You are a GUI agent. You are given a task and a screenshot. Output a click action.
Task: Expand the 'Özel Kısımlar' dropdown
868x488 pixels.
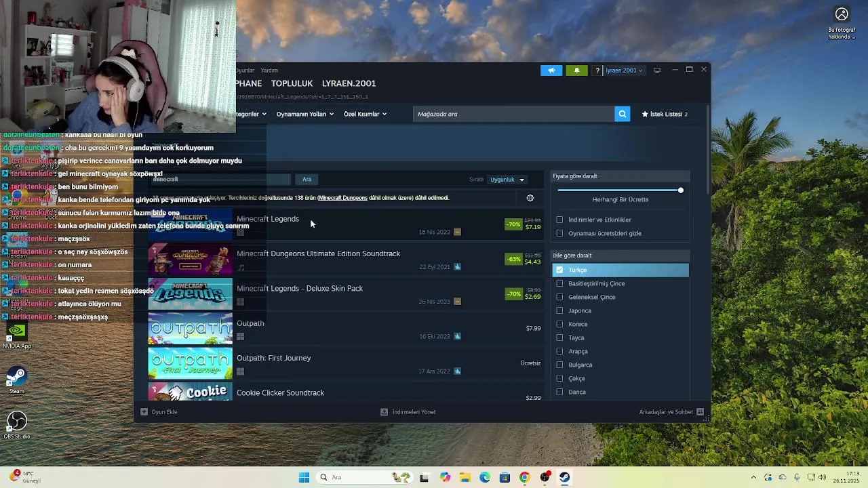pyautogui.click(x=365, y=114)
